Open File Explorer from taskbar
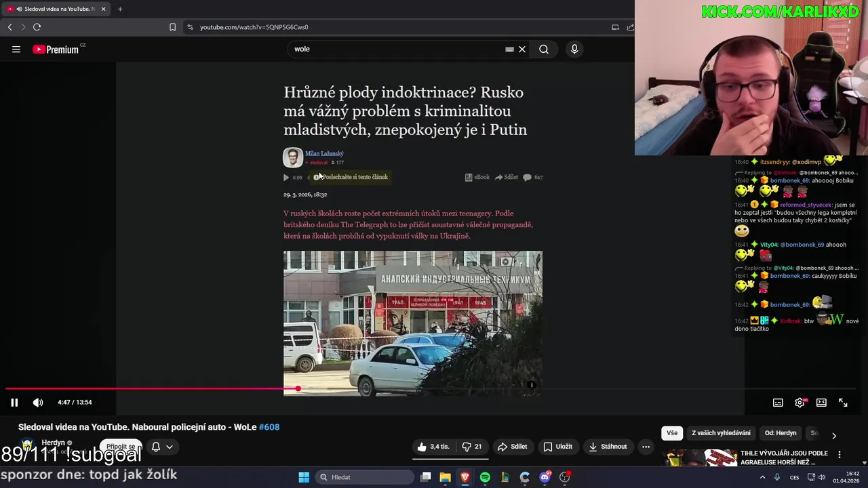Image resolution: width=868 pixels, height=488 pixels. (x=445, y=477)
